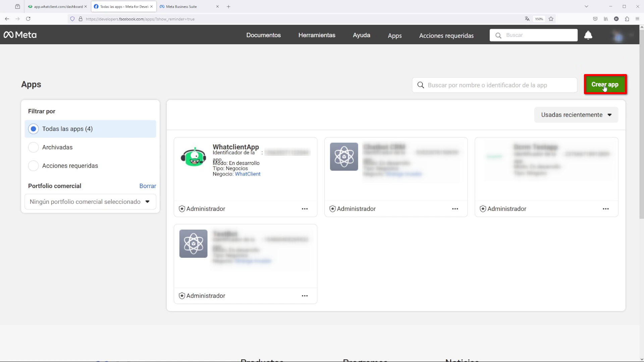Click the browser back arrow

click(7, 19)
